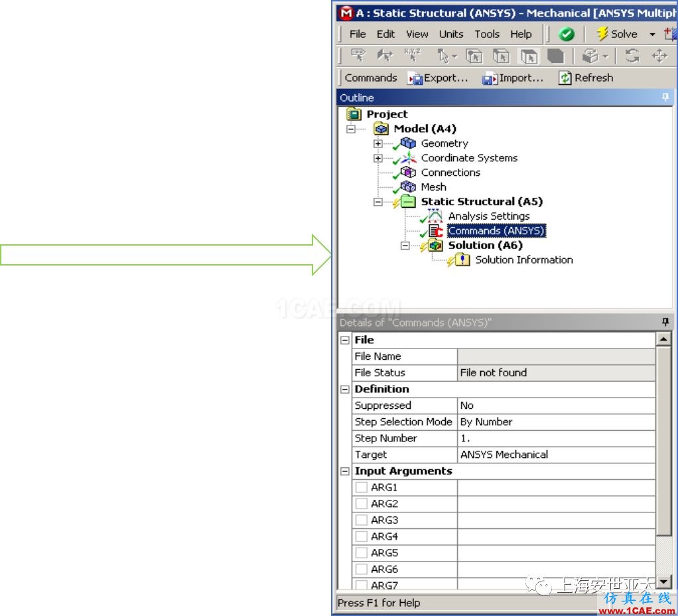Pin the Outline panel with pushpin icon
678x616 pixels.
tap(665, 97)
